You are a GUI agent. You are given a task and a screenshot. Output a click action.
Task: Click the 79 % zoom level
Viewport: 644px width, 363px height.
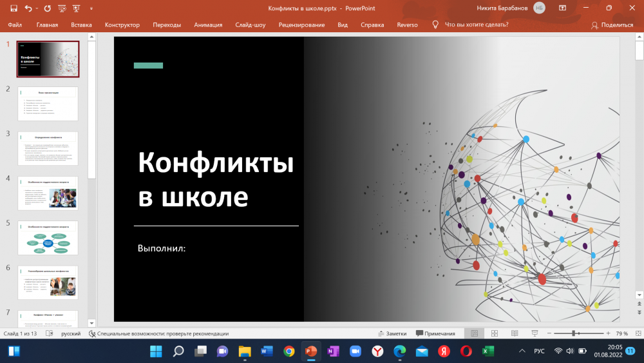coord(622,333)
